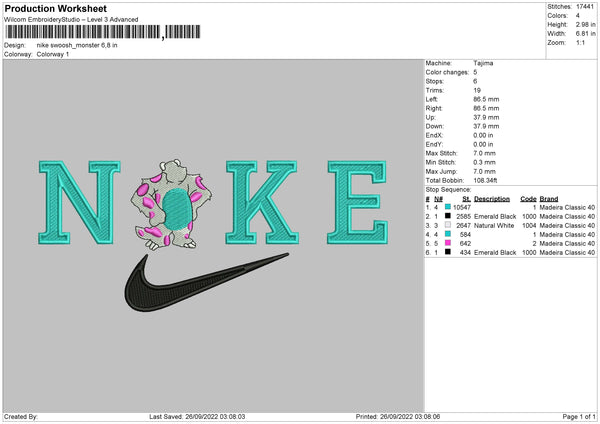Click the N# column header
Screen dimensions: 600x424
(438, 199)
